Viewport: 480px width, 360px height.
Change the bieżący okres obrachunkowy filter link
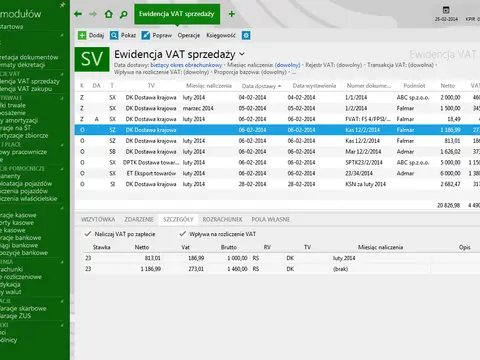(x=186, y=65)
